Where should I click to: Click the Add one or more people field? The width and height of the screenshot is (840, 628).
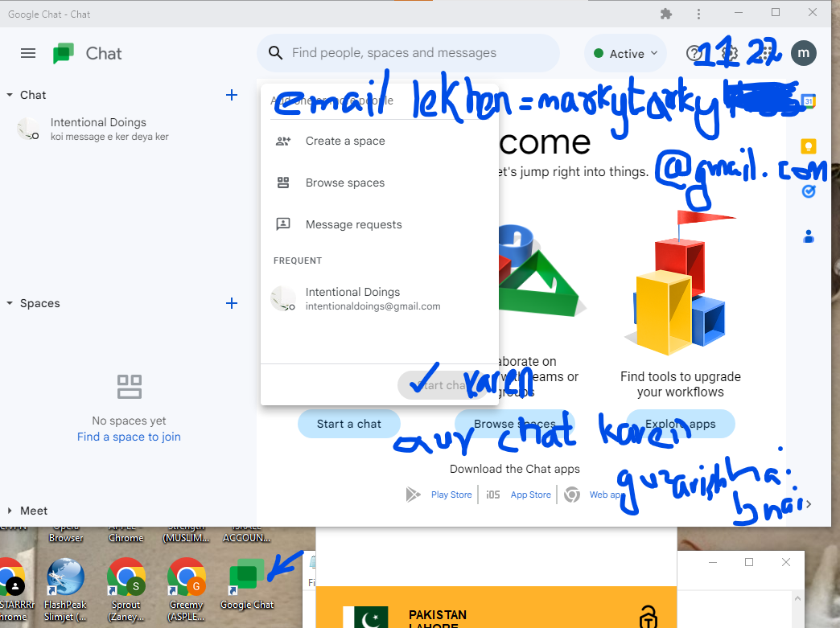point(379,101)
